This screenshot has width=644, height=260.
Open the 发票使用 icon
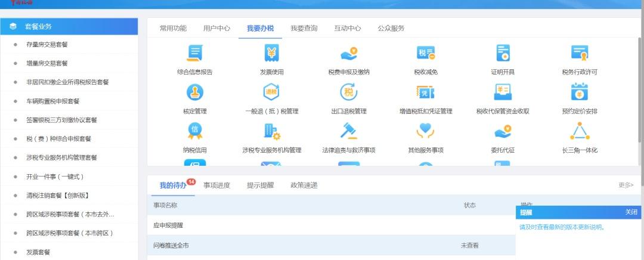point(271,54)
